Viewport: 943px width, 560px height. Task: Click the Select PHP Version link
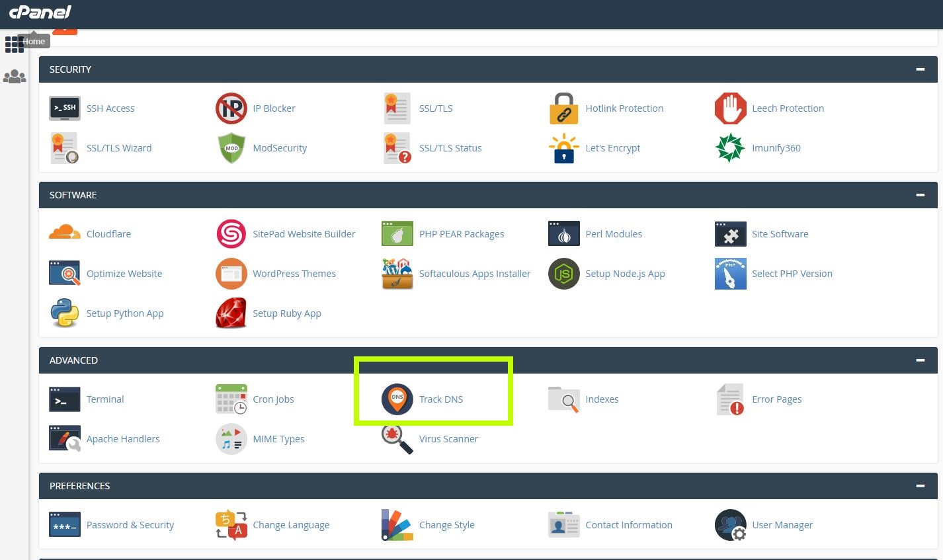click(792, 274)
